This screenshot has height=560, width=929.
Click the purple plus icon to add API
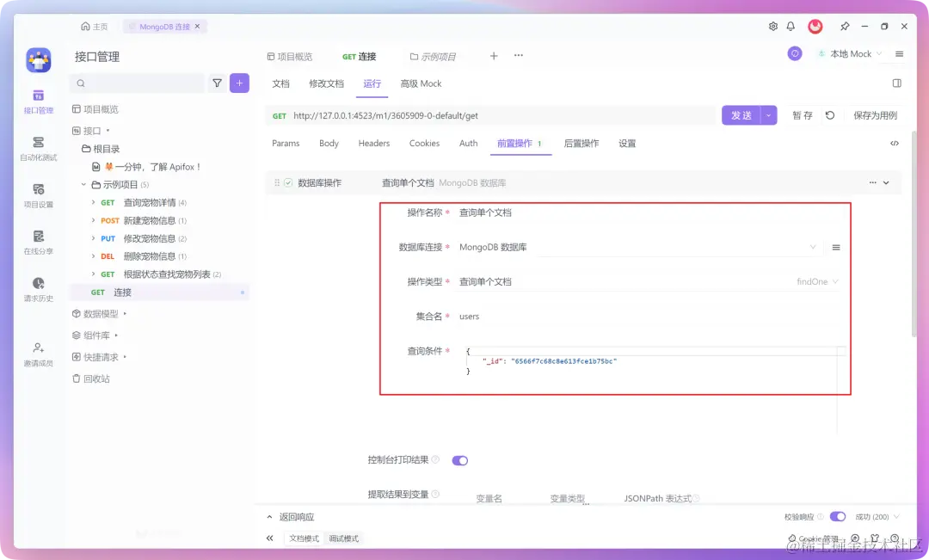[x=239, y=83]
